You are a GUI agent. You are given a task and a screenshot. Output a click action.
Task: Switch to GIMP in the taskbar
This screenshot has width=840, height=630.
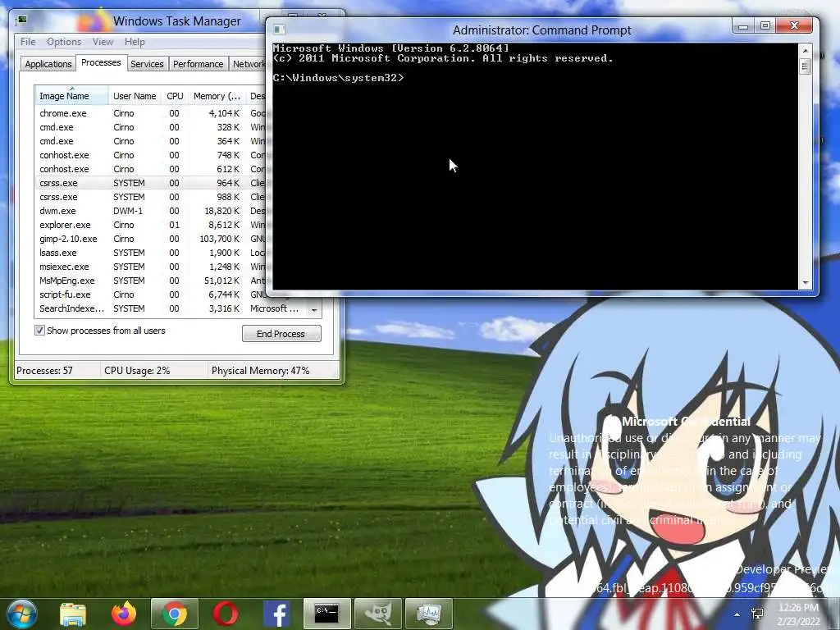pos(378,614)
